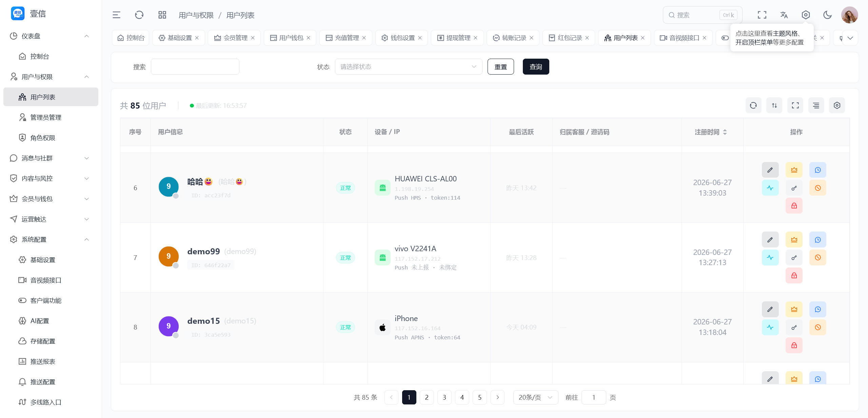Collapse the sidebar with the hamburger icon

click(x=116, y=15)
